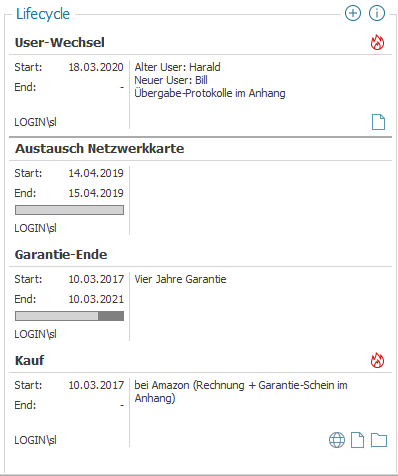The height and width of the screenshot is (476, 398).
Task: Select the Austausch Netzwerkkarte heading
Action: click(99, 149)
